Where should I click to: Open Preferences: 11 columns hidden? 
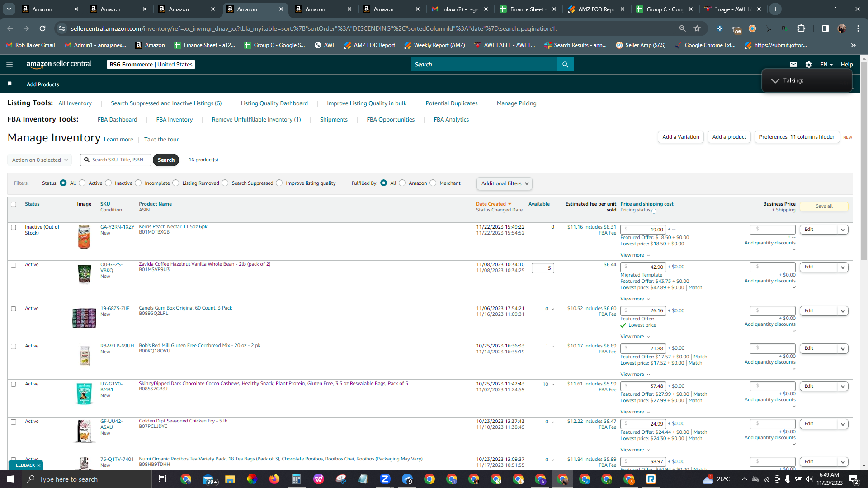797,137
